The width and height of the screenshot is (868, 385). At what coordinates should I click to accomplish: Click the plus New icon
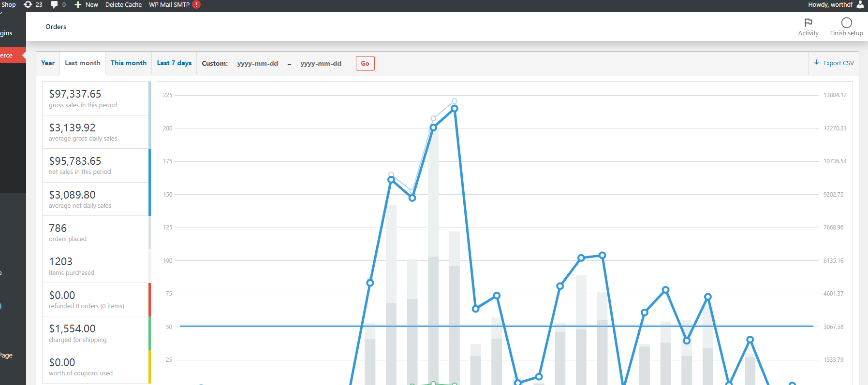78,4
